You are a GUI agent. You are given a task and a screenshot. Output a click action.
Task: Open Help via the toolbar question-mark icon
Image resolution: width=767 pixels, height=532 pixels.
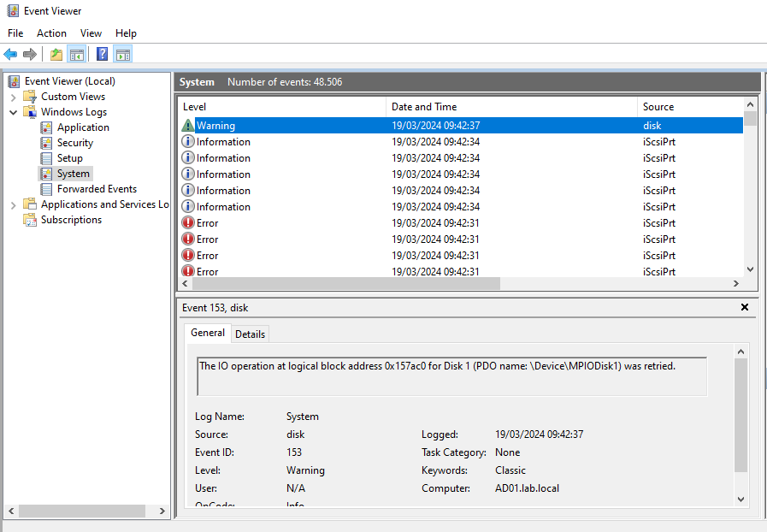(x=102, y=55)
